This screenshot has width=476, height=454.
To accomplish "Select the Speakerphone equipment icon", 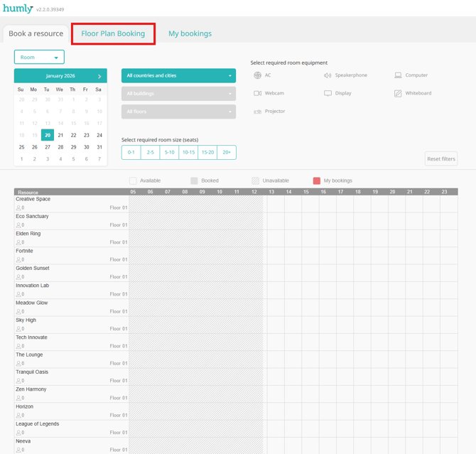I will click(x=328, y=75).
